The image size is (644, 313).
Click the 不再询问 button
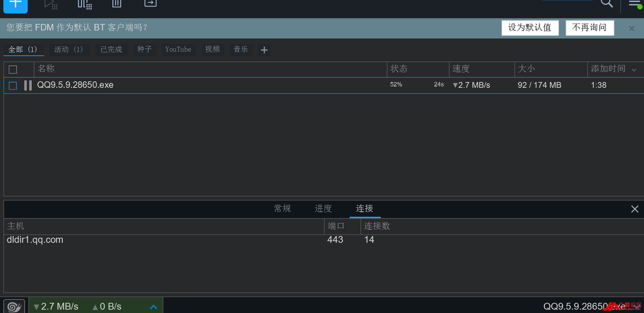click(590, 28)
